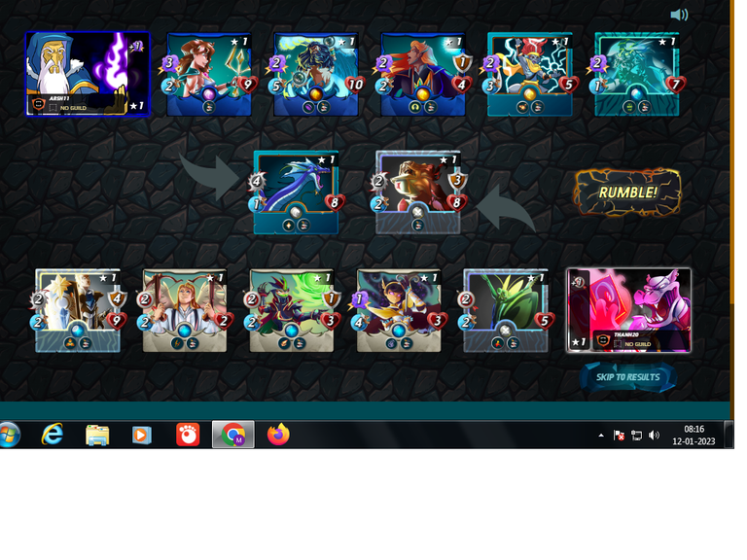Open the red screen recorder taskbar app
The width and height of the screenshot is (747, 560).
188,435
